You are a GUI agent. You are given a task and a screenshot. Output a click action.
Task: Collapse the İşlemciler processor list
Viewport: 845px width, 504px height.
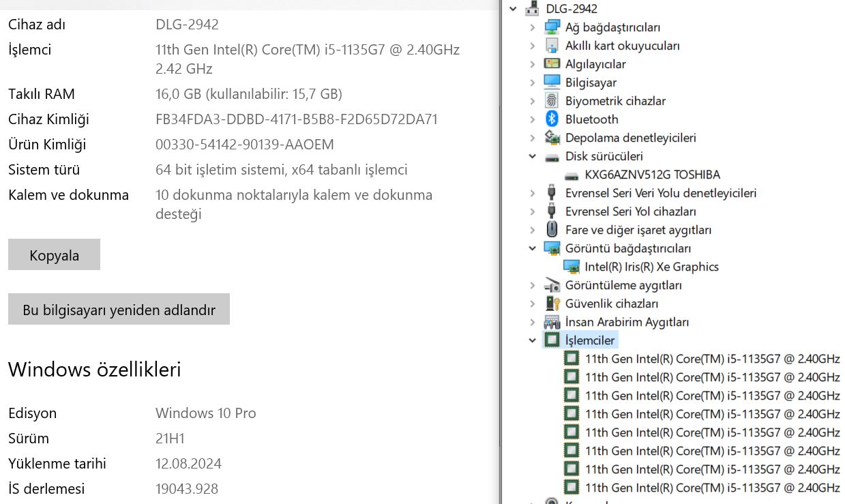pyautogui.click(x=533, y=340)
